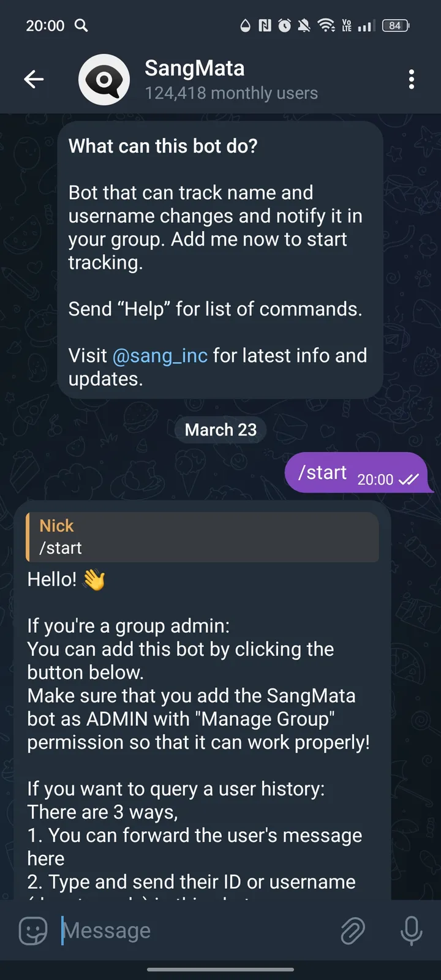Record a voice message with the microphone icon
The height and width of the screenshot is (980, 441).
(411, 930)
